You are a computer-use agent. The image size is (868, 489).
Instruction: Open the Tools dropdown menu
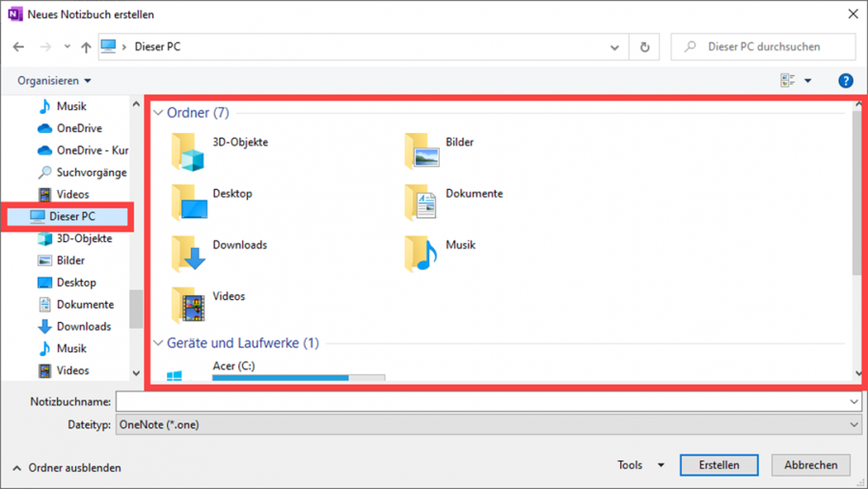640,465
